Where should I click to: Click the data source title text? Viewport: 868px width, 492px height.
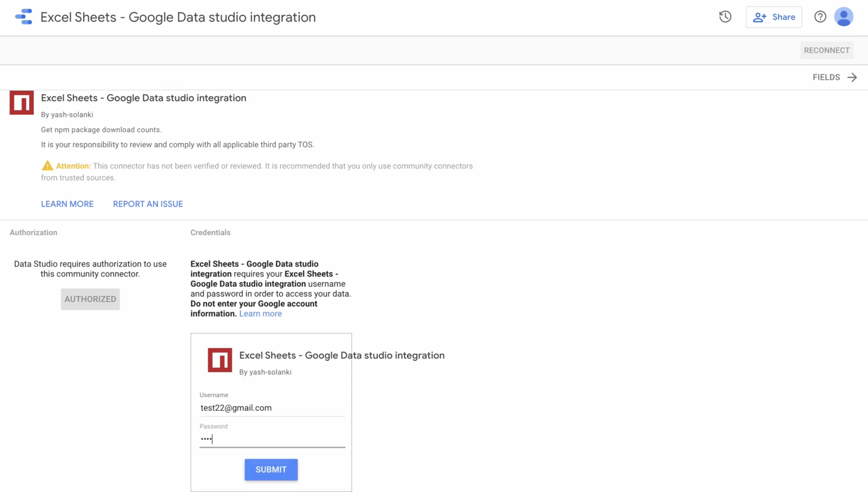178,17
